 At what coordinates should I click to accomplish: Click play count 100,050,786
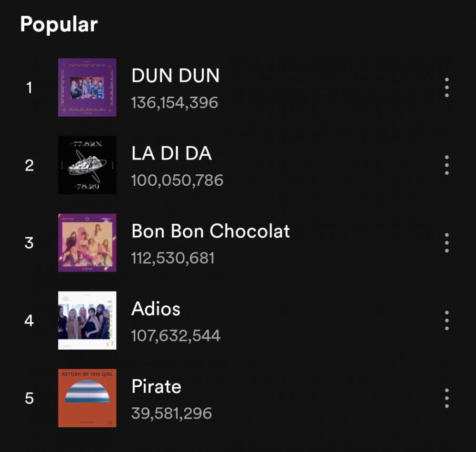(177, 181)
